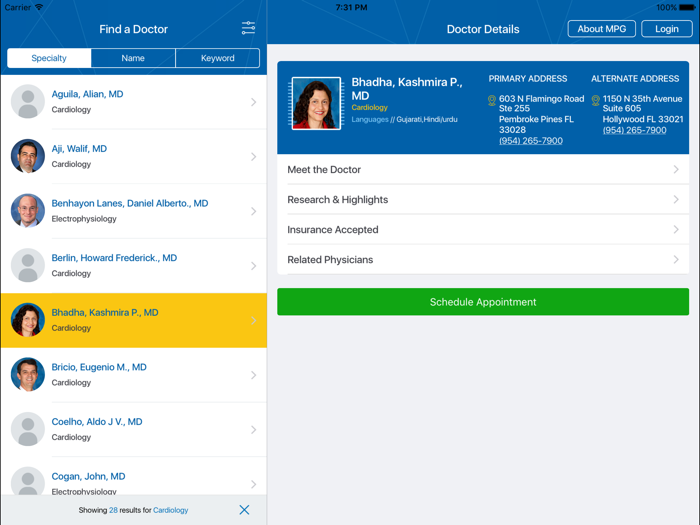Select Benhayon Lanes, Daniel Alberto., MD
Viewport: 700px width, 525px height.
130,203
